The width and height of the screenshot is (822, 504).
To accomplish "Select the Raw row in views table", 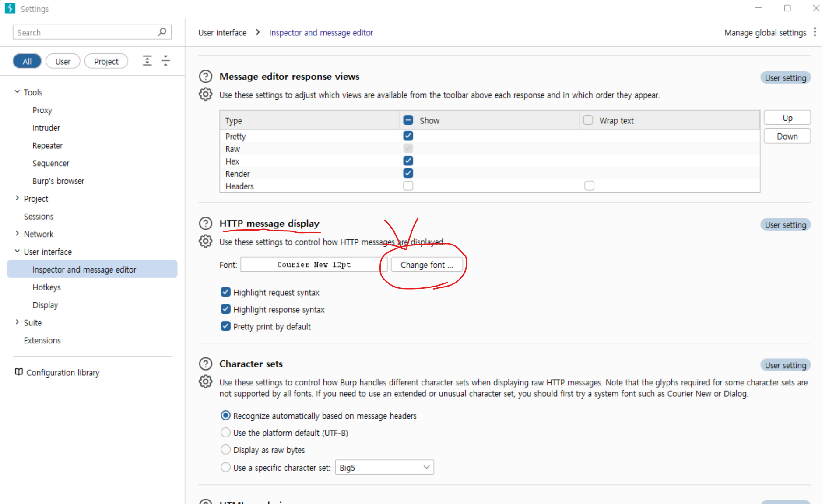I will 489,149.
